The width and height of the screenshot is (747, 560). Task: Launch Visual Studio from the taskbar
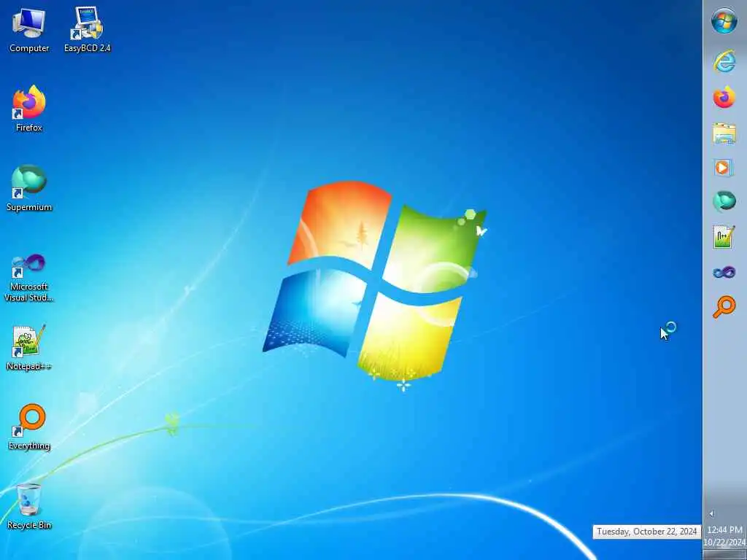coord(724,273)
